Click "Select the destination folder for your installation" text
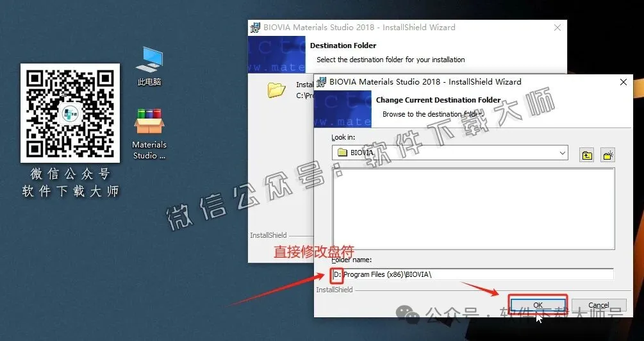 point(391,60)
